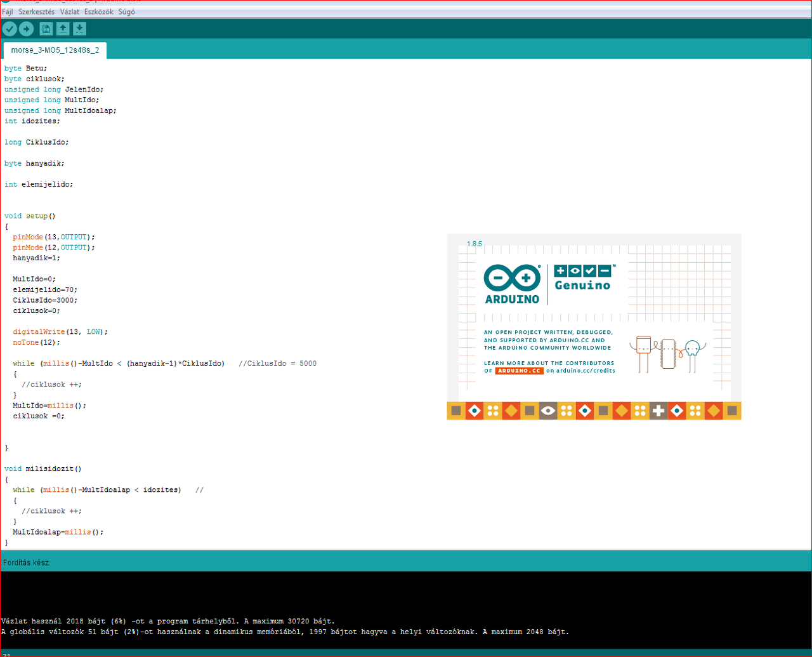Click the assignment 'hanyadik=1;'
This screenshot has height=657, width=812.
coord(37,258)
